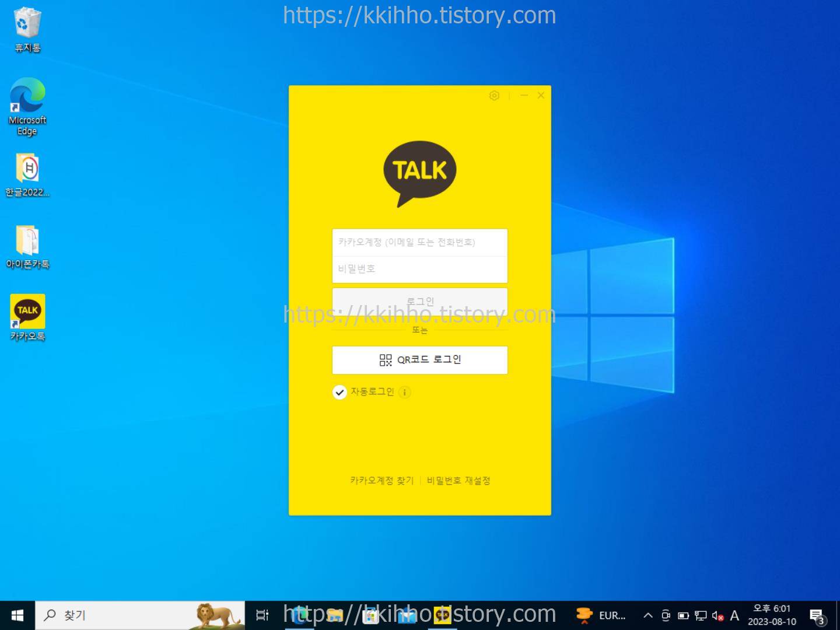Click the 찾기 taskbar search box
This screenshot has height=630, width=840.
(x=140, y=615)
